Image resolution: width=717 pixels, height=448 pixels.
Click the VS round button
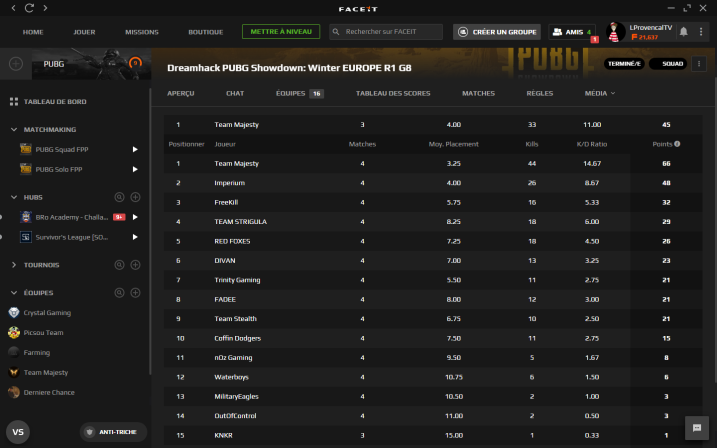18,432
